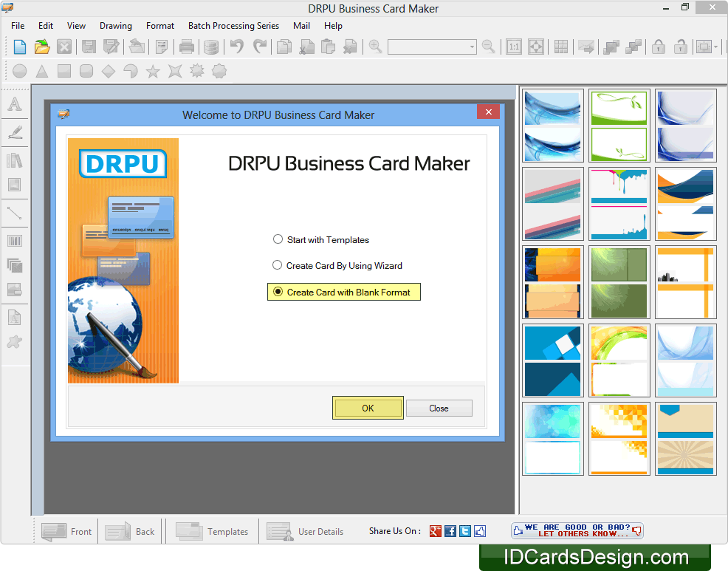Open the File menu

pyautogui.click(x=18, y=26)
